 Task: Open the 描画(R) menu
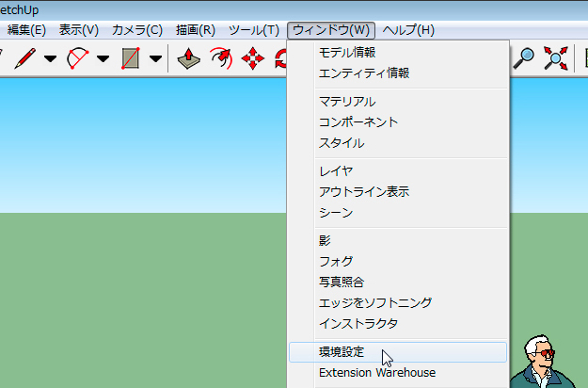(x=196, y=30)
